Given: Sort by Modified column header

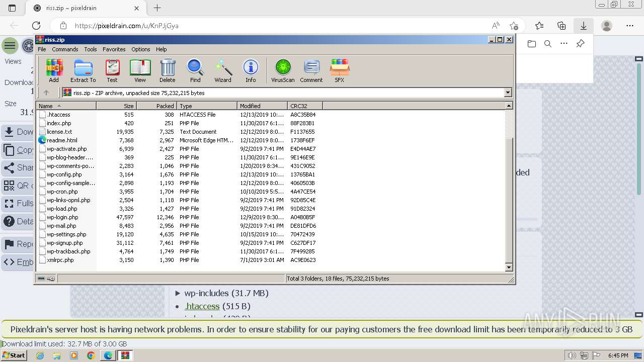Looking at the screenshot, I should (262, 106).
